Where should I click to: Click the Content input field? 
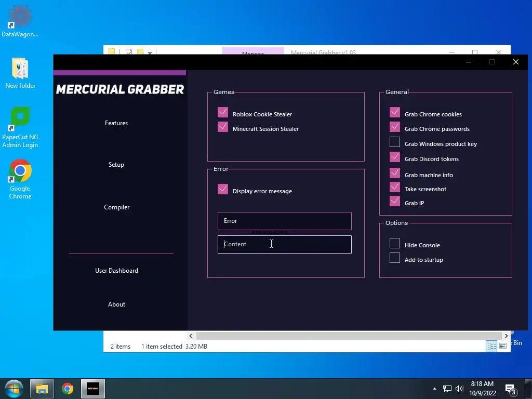[285, 244]
